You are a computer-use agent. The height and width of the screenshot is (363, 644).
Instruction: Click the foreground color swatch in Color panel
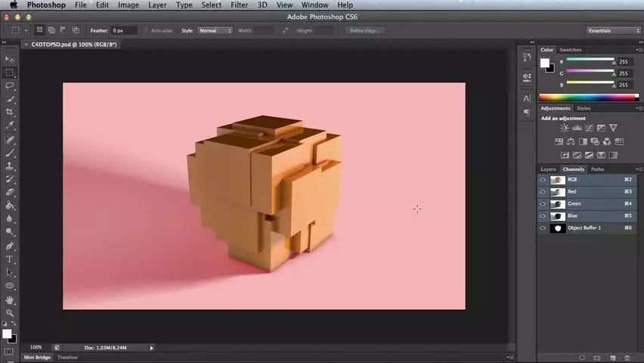[x=545, y=63]
